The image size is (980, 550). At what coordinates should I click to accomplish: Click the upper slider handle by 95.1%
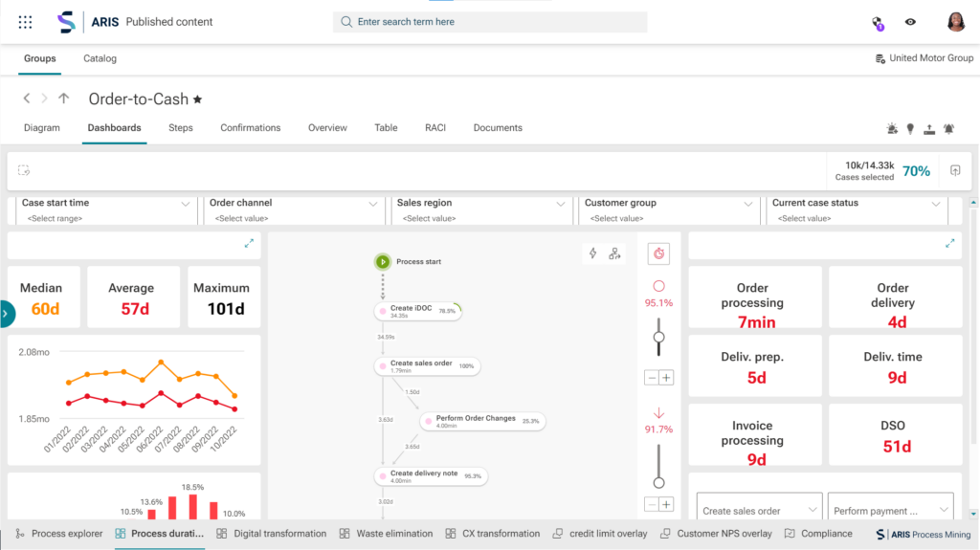[658, 337]
